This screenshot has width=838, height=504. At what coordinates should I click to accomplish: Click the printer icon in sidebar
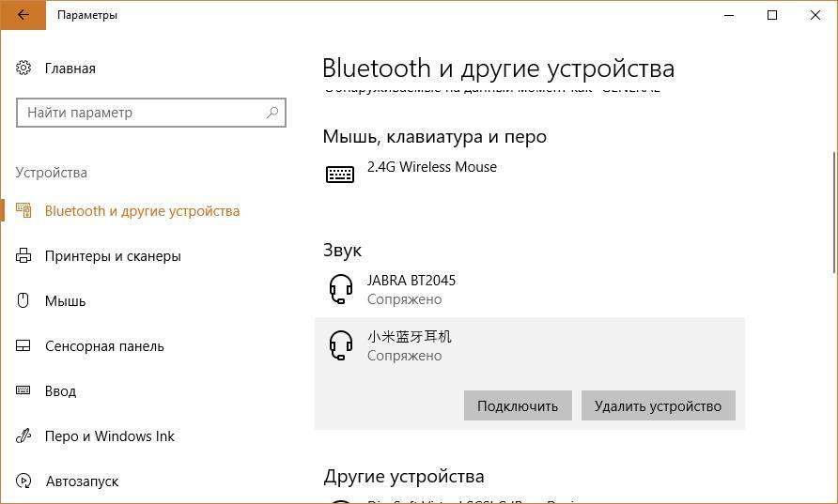coord(24,256)
